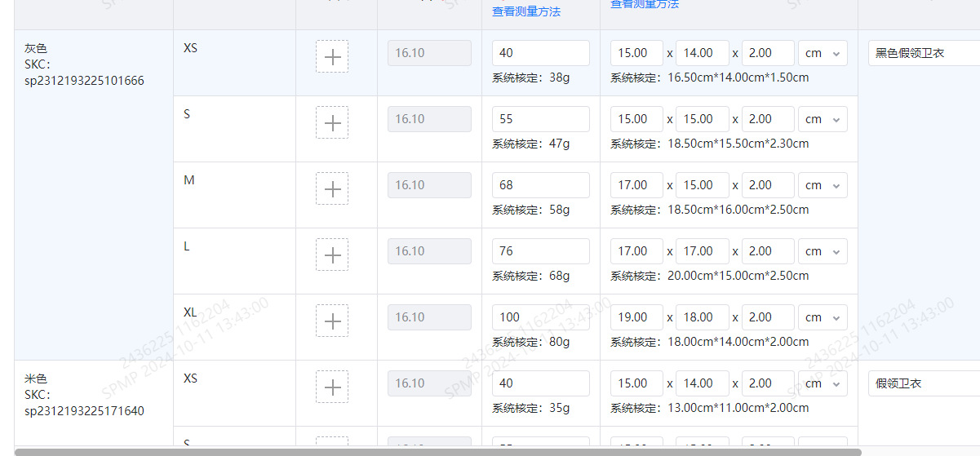
Task: Click 系统核定: 38g text
Action: click(531, 77)
